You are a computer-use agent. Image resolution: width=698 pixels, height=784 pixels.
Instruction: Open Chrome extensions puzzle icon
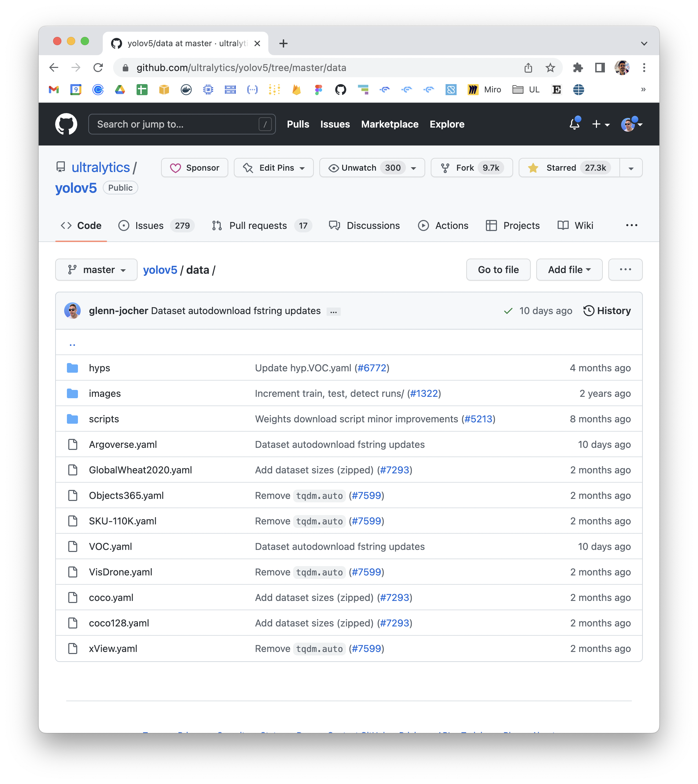(578, 68)
